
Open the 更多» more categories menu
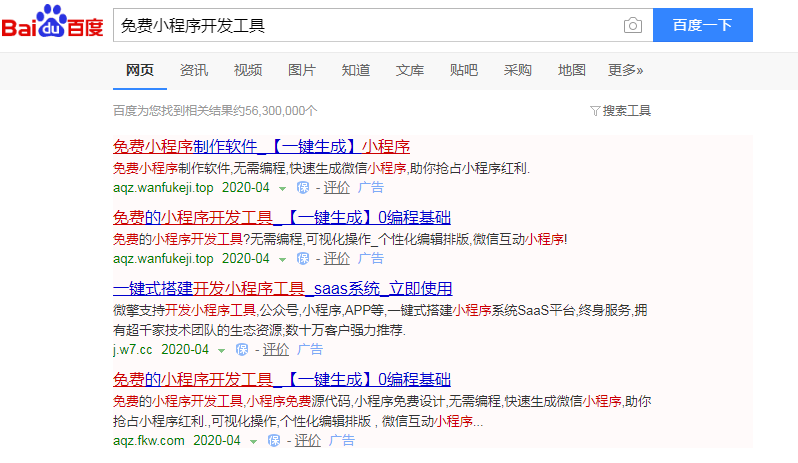click(625, 70)
